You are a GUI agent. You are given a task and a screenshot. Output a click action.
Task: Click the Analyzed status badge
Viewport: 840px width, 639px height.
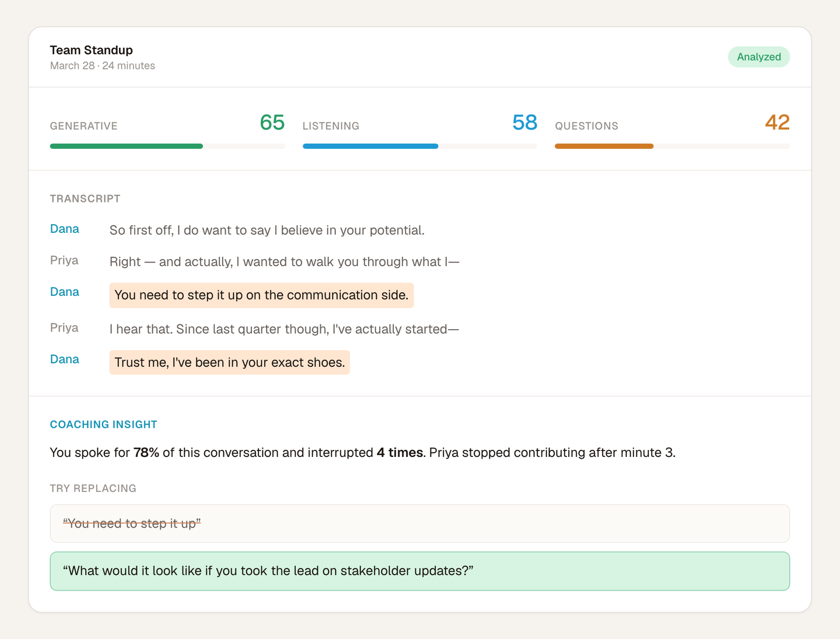click(x=758, y=57)
